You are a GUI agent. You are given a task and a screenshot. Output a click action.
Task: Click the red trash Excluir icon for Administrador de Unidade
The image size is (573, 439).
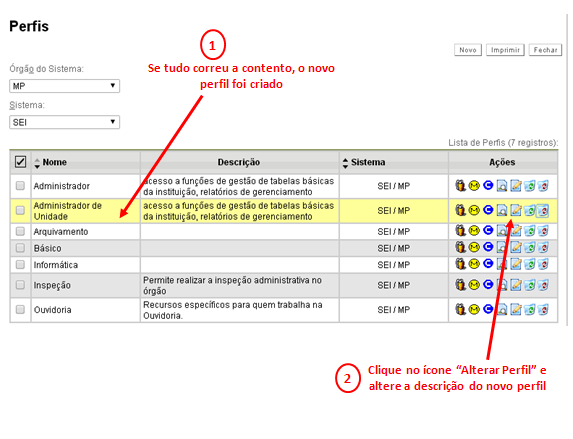(543, 211)
